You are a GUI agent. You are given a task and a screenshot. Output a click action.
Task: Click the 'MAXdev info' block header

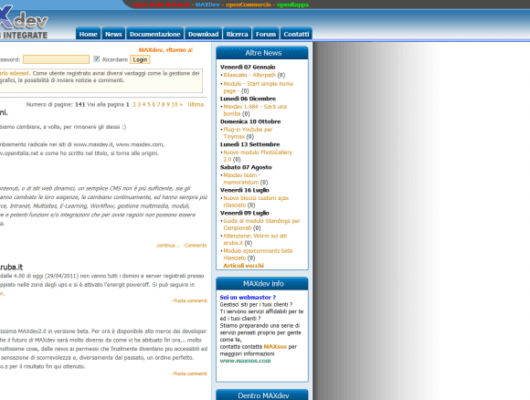(262, 283)
